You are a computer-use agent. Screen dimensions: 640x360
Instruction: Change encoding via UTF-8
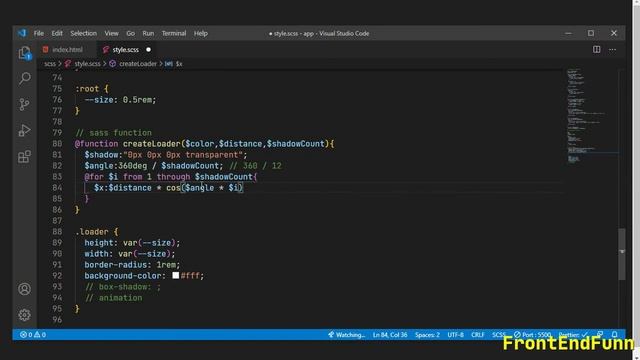point(456,335)
